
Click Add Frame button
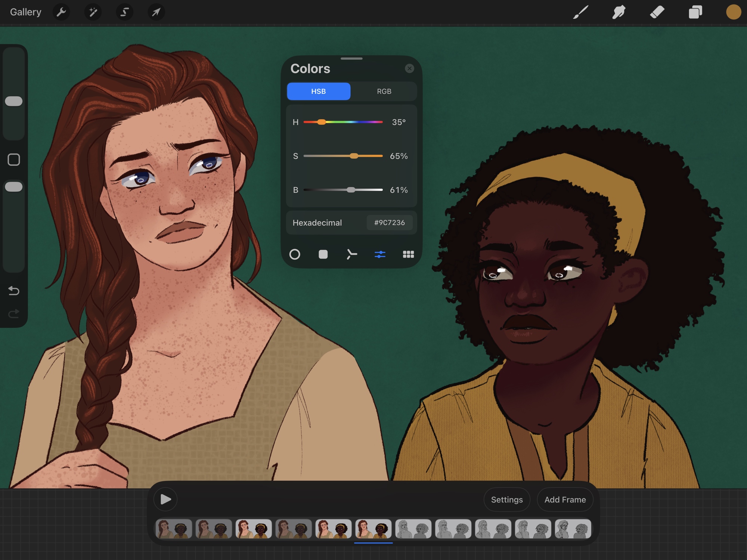[565, 499]
